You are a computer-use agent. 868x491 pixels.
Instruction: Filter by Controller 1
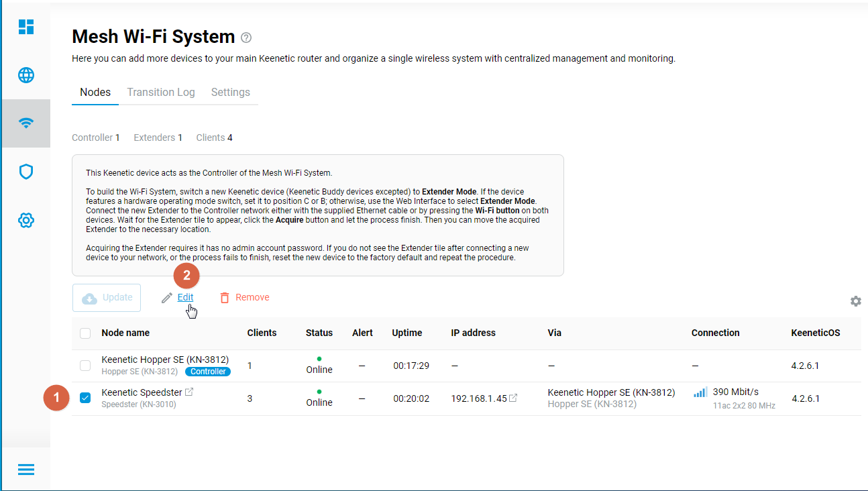click(x=96, y=138)
